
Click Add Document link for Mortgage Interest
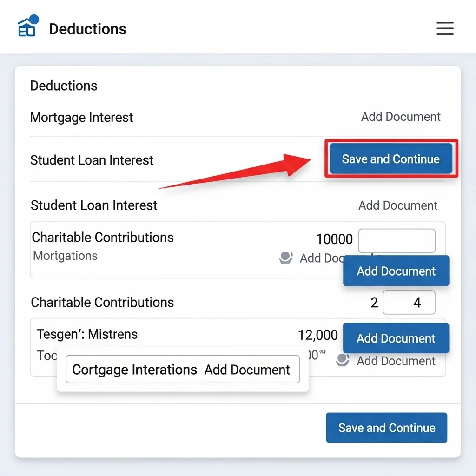coord(401,117)
